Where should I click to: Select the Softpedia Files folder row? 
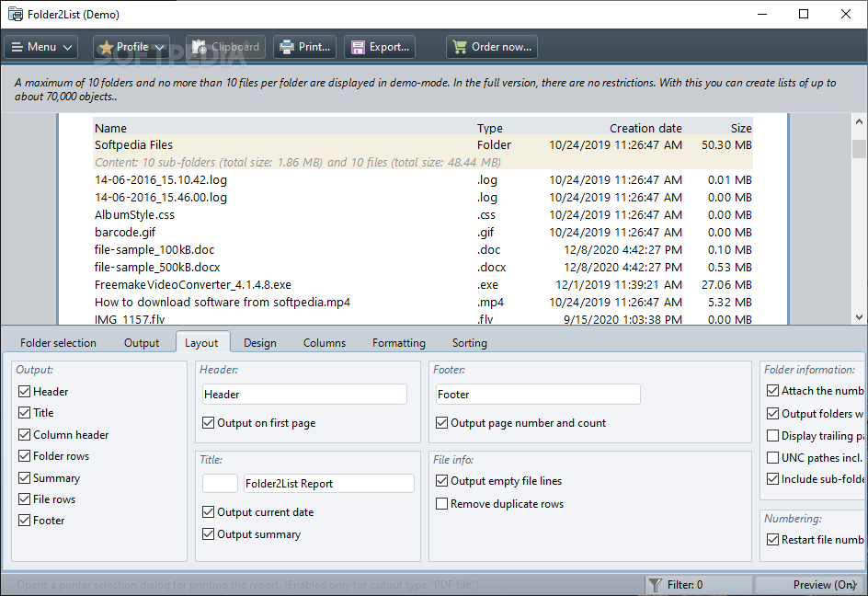point(423,145)
